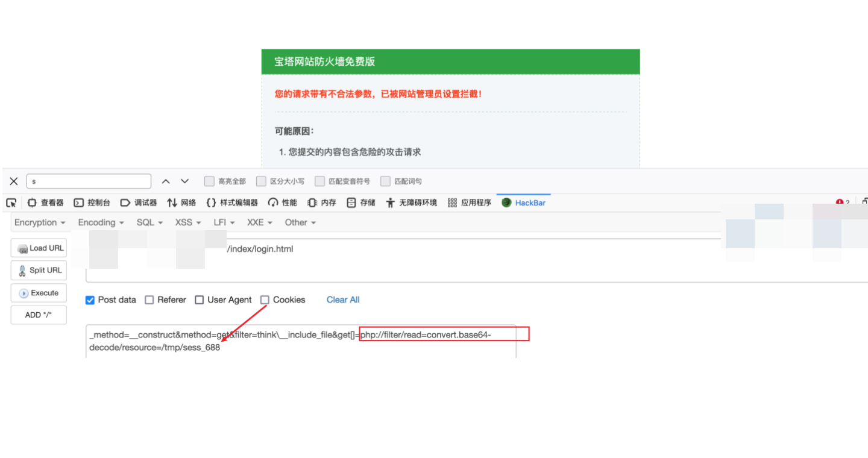
Task: Jump to the next find match arrow
Action: pos(185,181)
